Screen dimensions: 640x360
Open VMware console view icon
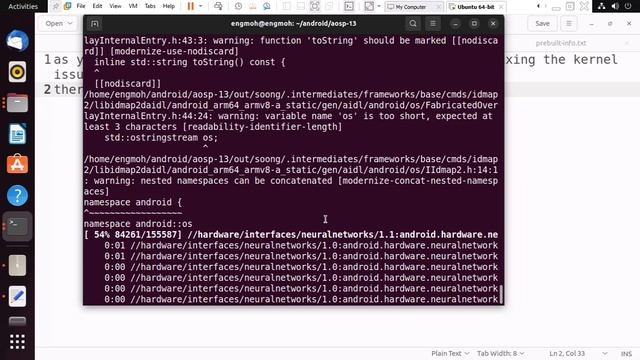[349, 6]
